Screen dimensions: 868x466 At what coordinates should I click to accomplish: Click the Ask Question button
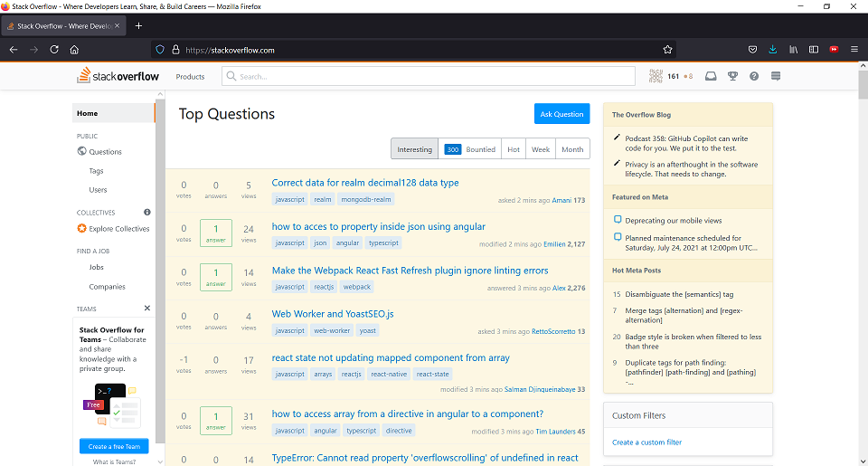coord(561,114)
